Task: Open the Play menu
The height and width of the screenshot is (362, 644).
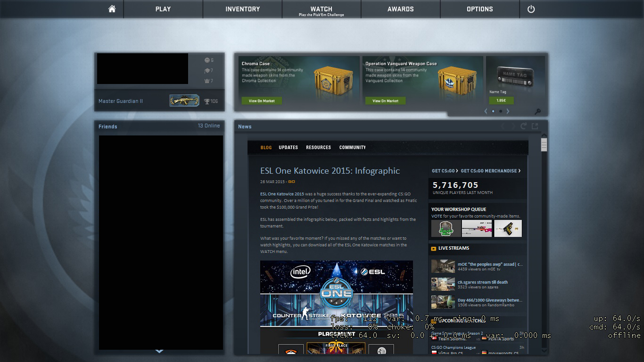Action: [163, 9]
